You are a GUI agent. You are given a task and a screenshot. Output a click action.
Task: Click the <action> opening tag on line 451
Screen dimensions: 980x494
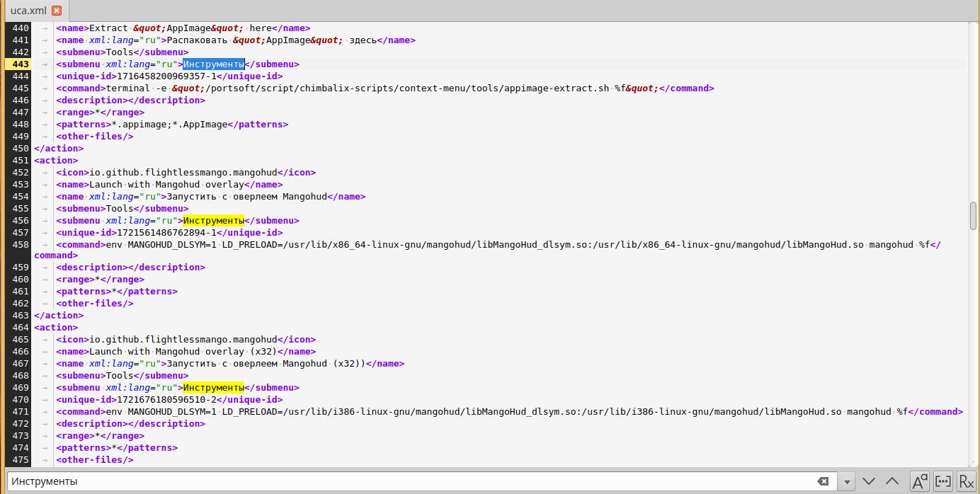tap(56, 161)
